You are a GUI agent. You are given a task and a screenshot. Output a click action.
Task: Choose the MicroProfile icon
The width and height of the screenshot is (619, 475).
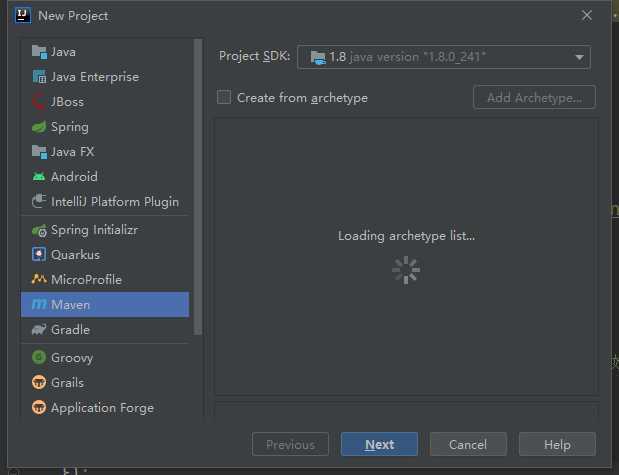39,279
